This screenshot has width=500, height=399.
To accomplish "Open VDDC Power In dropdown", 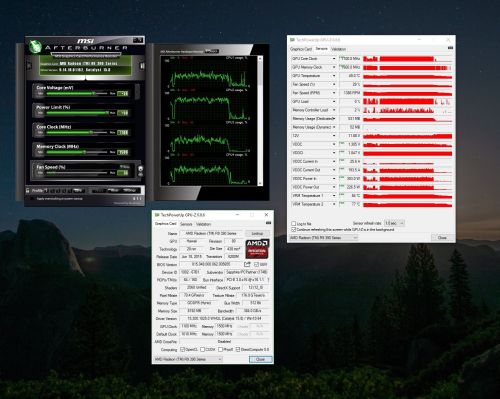I will [334, 179].
